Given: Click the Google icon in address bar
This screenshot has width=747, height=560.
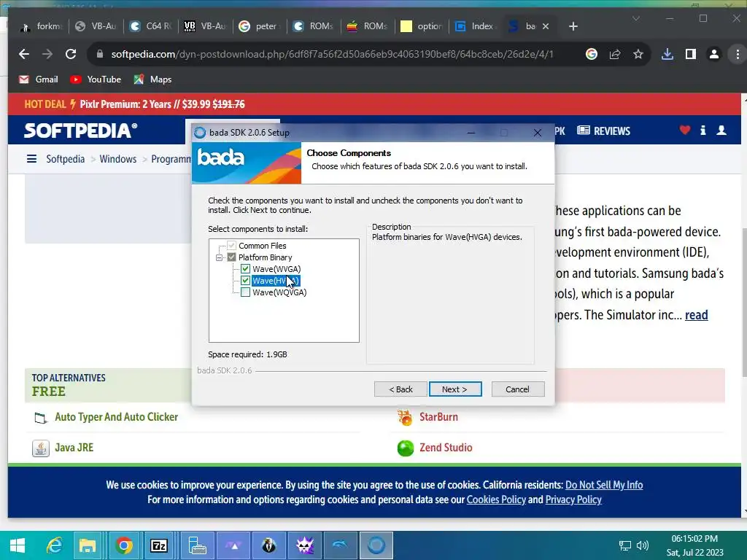Looking at the screenshot, I should (x=591, y=54).
